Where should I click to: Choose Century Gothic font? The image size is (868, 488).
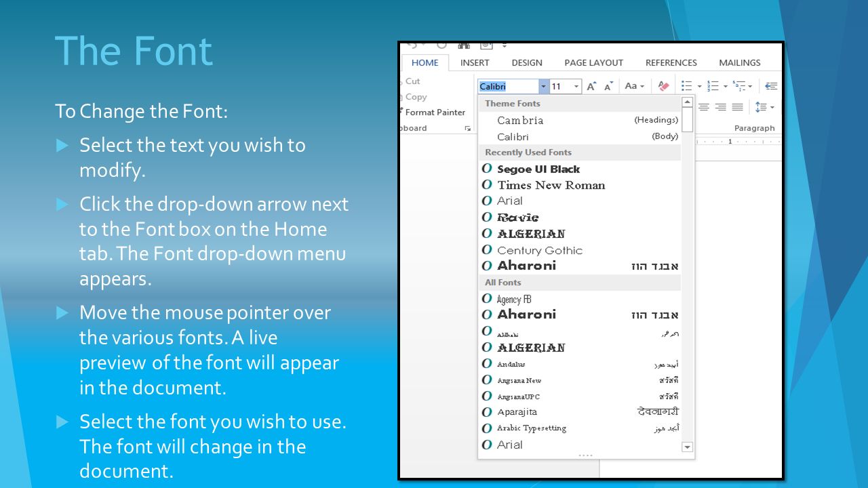pyautogui.click(x=579, y=250)
